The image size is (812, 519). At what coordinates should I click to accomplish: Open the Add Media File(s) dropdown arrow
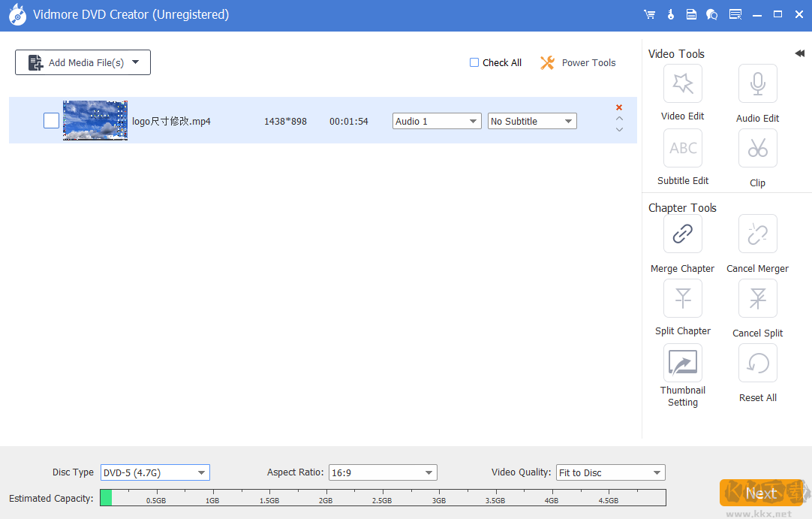coord(136,62)
